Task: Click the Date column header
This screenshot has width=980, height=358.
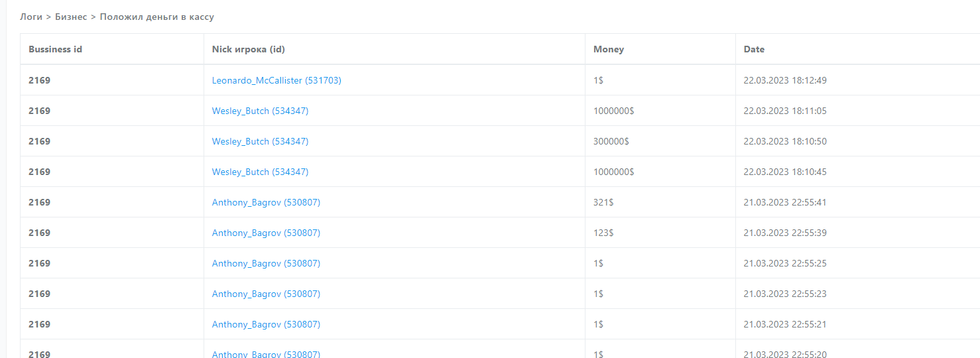Action: point(754,49)
